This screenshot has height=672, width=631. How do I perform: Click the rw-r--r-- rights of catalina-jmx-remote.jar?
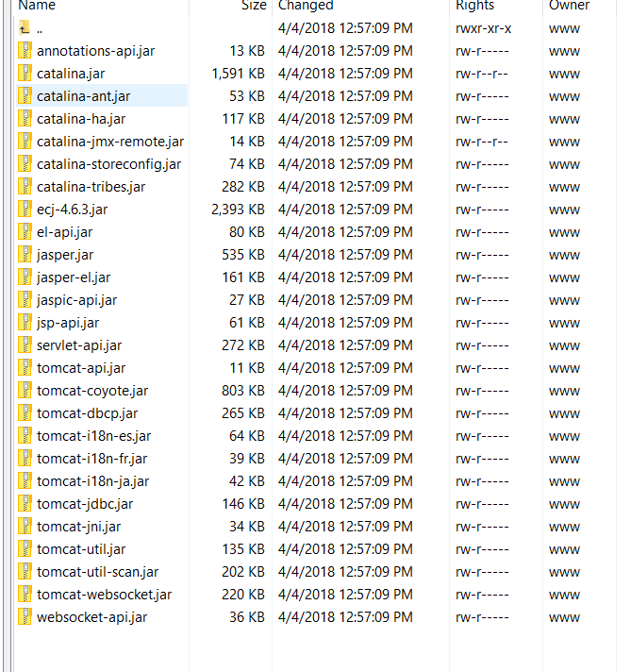[x=481, y=142]
